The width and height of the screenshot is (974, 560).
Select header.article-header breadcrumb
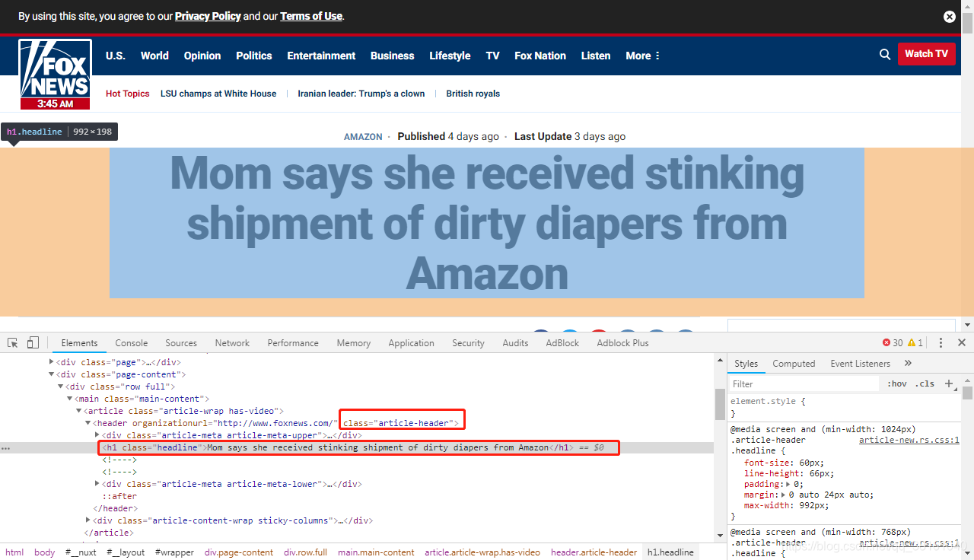(x=594, y=552)
